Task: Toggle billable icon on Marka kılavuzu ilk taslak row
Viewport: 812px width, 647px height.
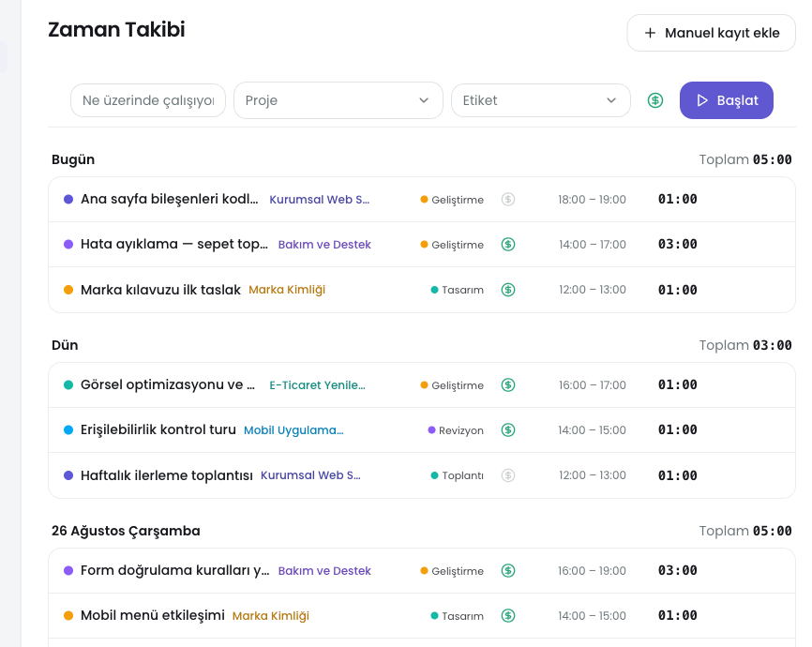Action: click(508, 290)
